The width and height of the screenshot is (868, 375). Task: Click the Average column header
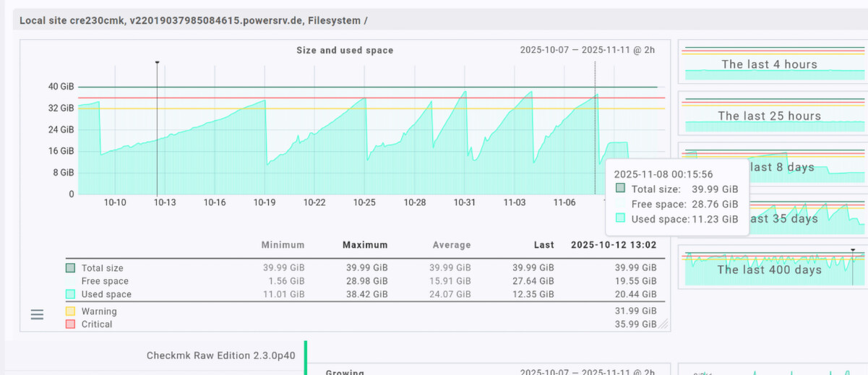pos(451,245)
